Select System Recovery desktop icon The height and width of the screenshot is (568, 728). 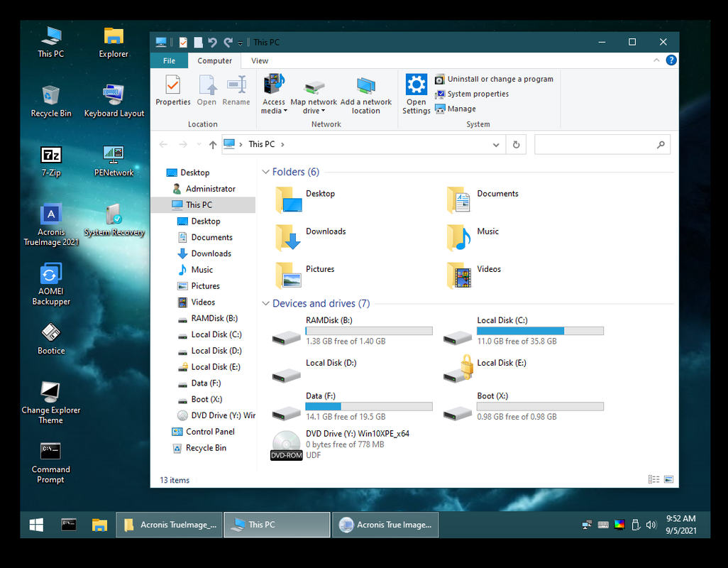pos(114,220)
